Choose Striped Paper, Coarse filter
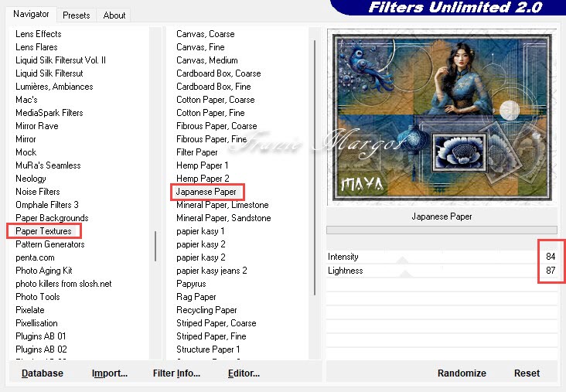The height and width of the screenshot is (392, 566). point(217,323)
